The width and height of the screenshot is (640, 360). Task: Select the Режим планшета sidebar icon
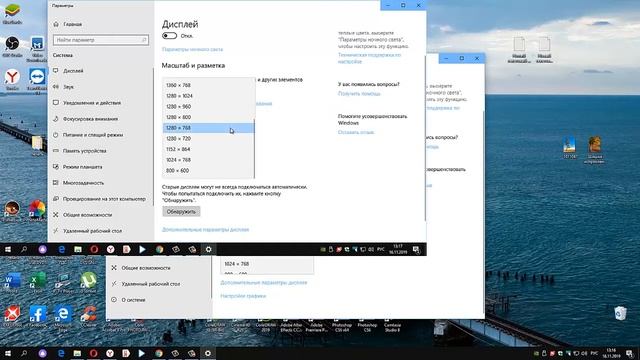point(56,167)
